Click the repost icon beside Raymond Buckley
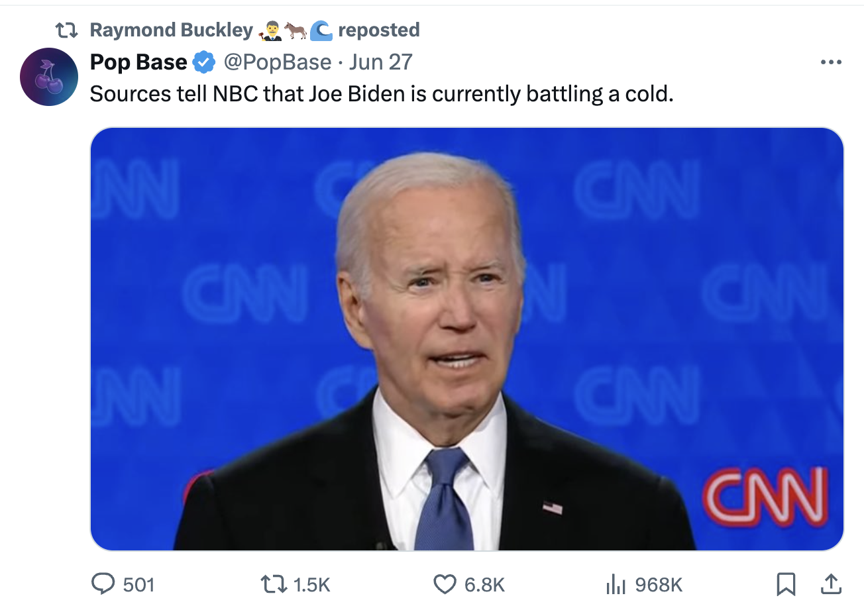 coord(66,30)
